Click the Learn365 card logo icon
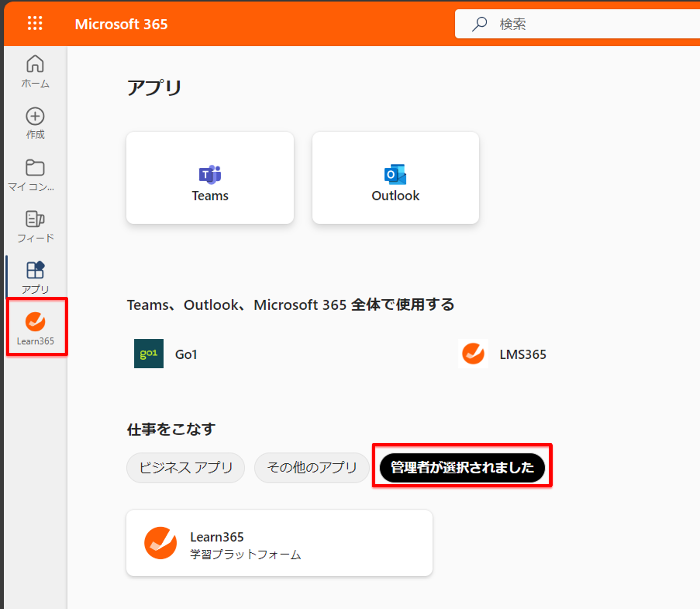Viewport: 700px width, 609px height. 161,543
